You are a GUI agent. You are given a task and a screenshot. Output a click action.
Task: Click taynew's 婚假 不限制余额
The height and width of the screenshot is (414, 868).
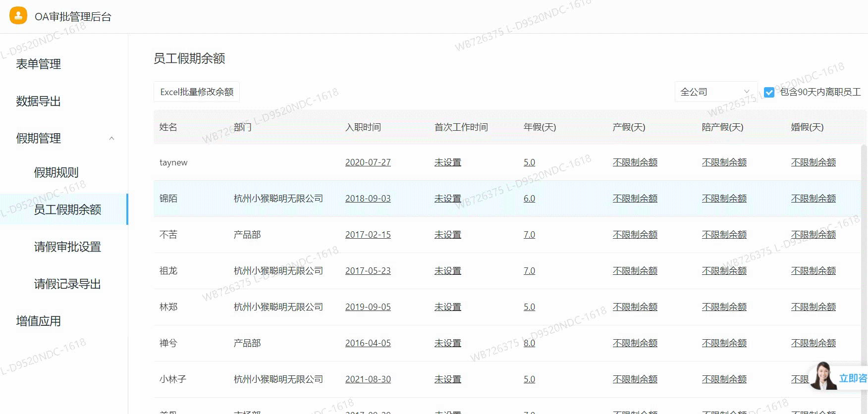pos(814,162)
